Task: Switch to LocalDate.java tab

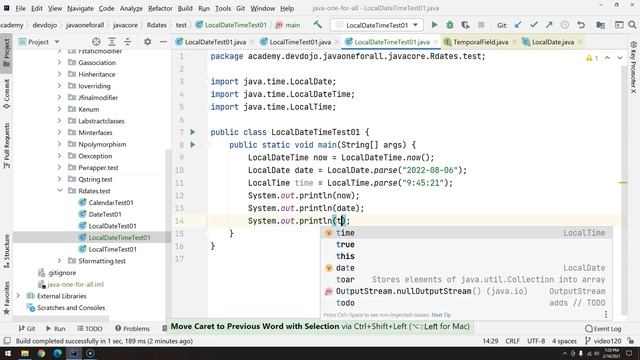Action: click(553, 42)
